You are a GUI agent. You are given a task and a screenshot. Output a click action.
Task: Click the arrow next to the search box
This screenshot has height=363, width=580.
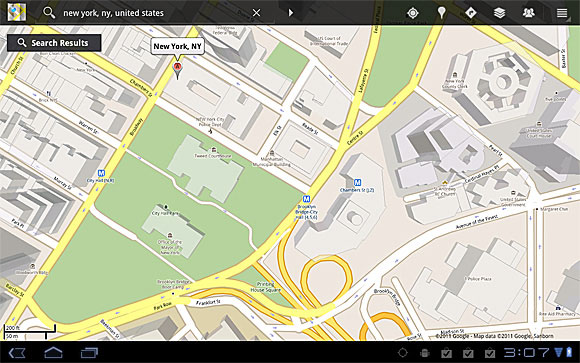291,13
